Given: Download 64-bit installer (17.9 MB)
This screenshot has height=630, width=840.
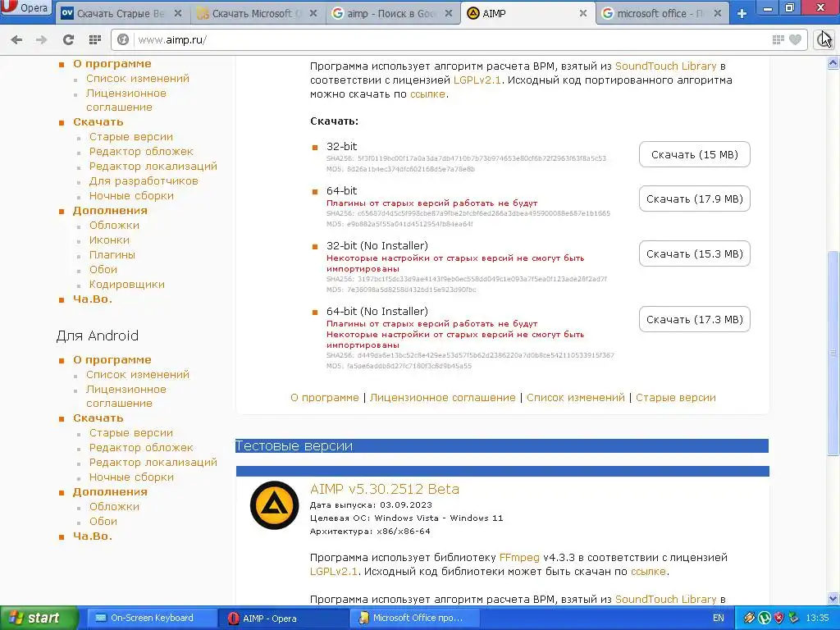Looking at the screenshot, I should point(694,199).
